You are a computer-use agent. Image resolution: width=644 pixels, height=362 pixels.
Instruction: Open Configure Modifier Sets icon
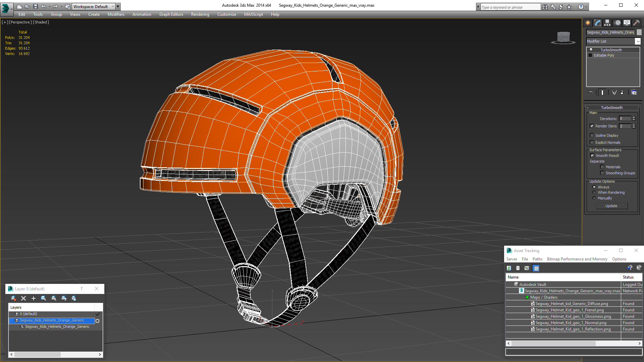coord(634,93)
